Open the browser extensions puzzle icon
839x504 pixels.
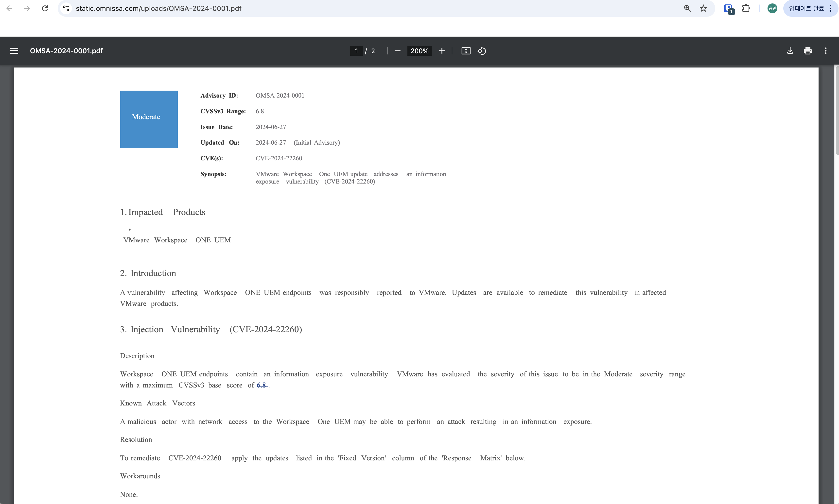[746, 8]
